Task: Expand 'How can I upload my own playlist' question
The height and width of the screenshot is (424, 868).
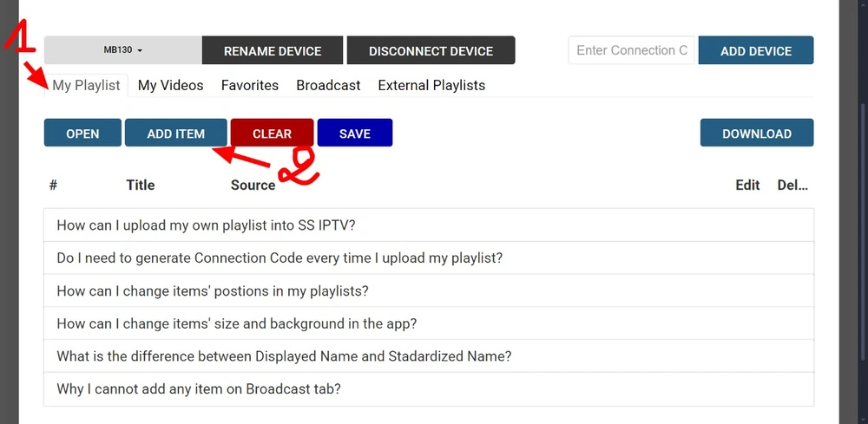Action: click(x=207, y=225)
